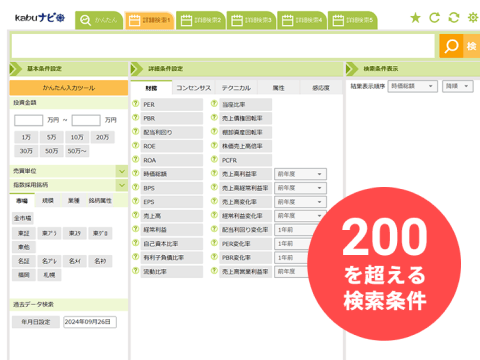Open the 前年度 dropdown for 売上高利益率
Viewport: 480px width, 360px height.
[x=300, y=174]
